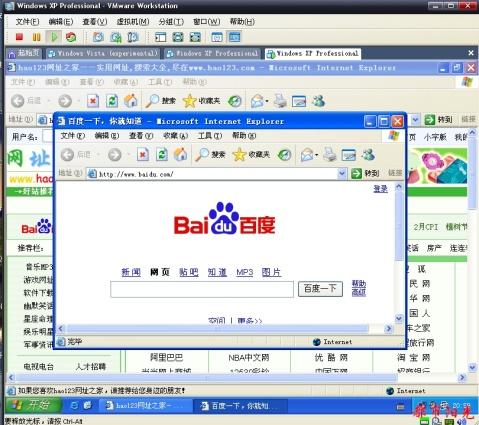Click the VMware red power-off stop icon
The image size is (479, 425).
[x=19, y=37]
